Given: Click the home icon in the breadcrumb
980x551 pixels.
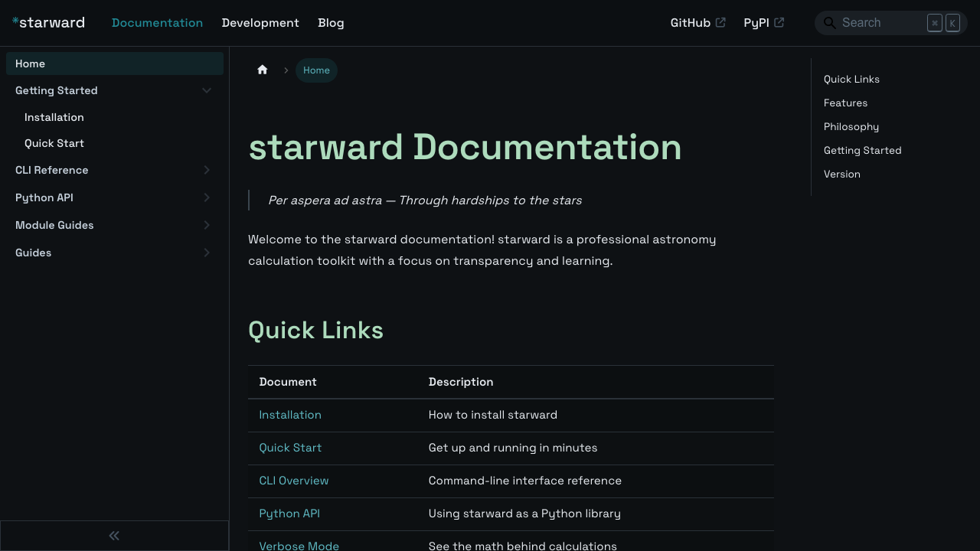Looking at the screenshot, I should (x=263, y=70).
